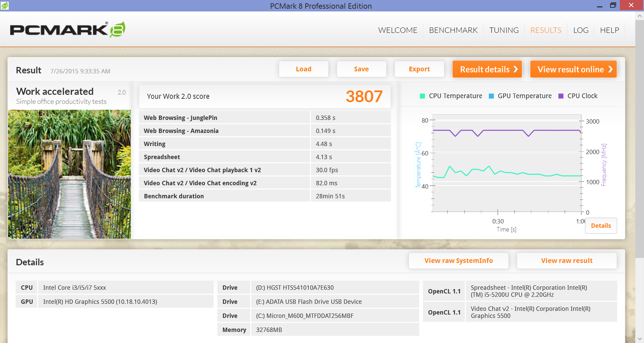
Task: Select the Web Browsing - Amazonia row
Action: click(265, 131)
